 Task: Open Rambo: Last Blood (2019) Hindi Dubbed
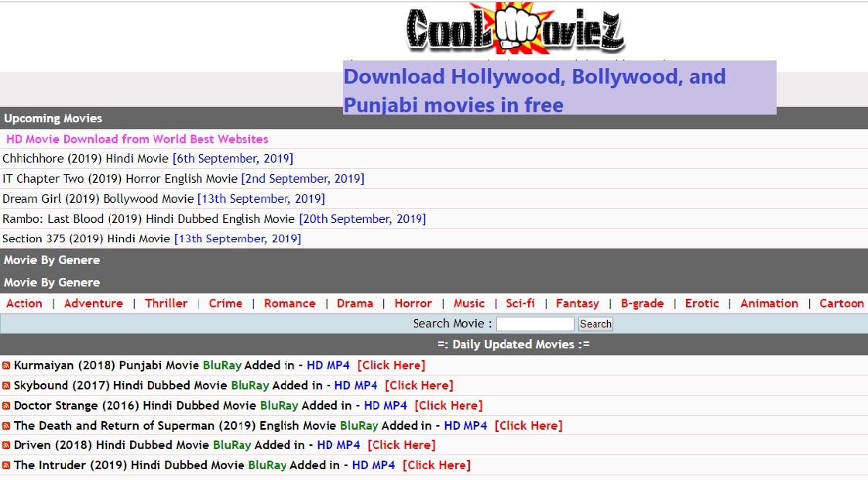pos(149,218)
